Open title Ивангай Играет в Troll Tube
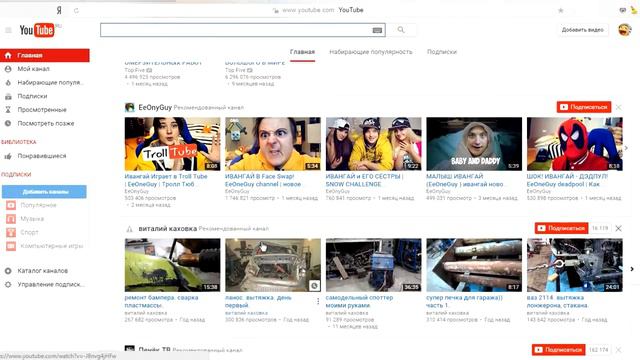The width and height of the screenshot is (640, 360). point(166,180)
